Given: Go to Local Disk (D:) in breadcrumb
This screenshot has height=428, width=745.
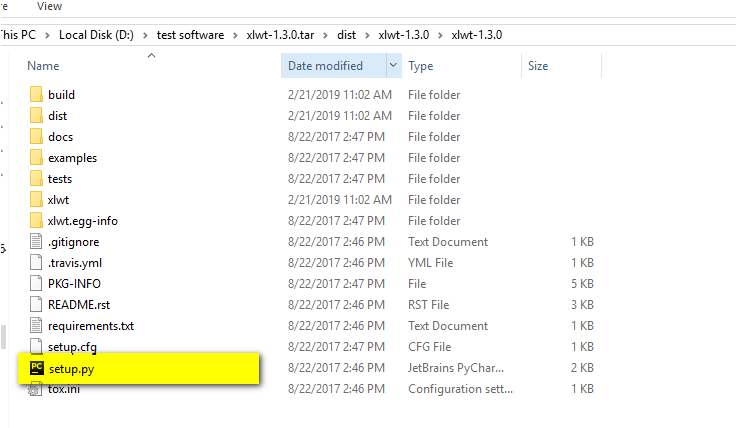Looking at the screenshot, I should 96,35.
